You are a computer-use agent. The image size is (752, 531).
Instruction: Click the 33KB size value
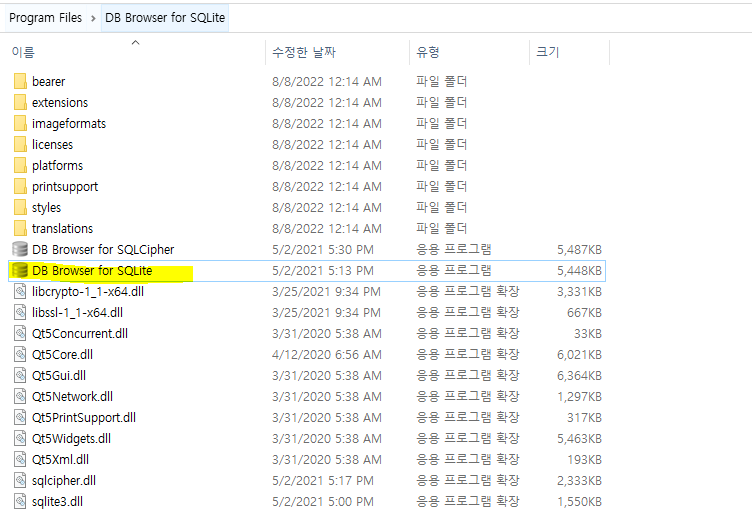[588, 333]
